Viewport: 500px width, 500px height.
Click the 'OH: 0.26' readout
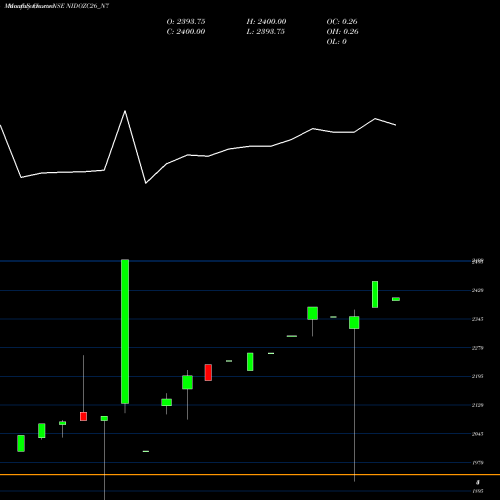coord(342,32)
